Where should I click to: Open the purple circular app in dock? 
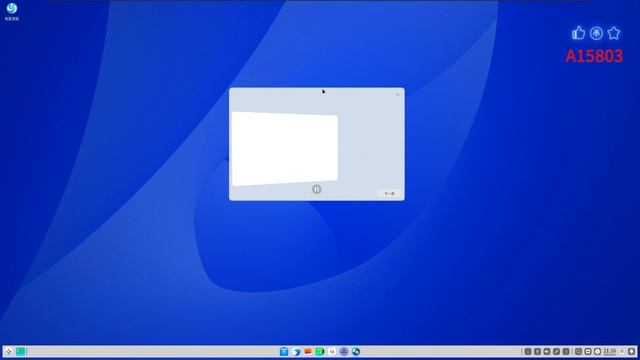point(344,351)
